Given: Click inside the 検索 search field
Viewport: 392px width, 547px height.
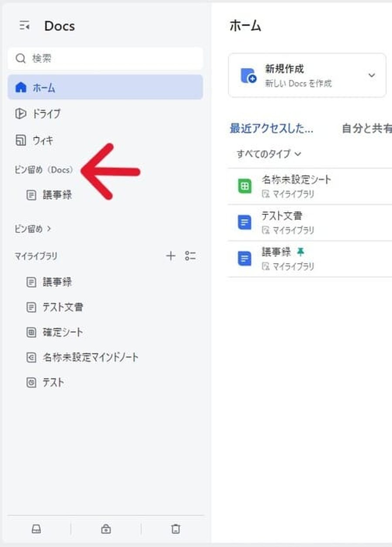Looking at the screenshot, I should (105, 58).
